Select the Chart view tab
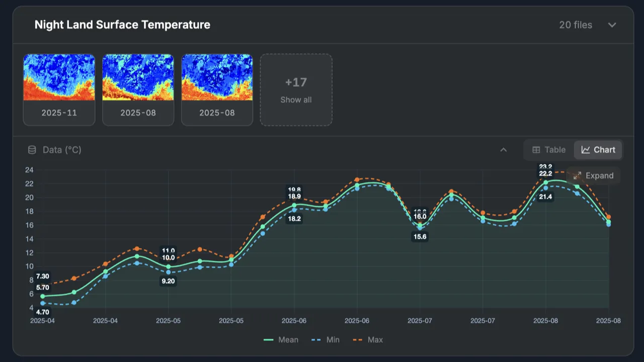644x362 pixels. click(x=598, y=150)
